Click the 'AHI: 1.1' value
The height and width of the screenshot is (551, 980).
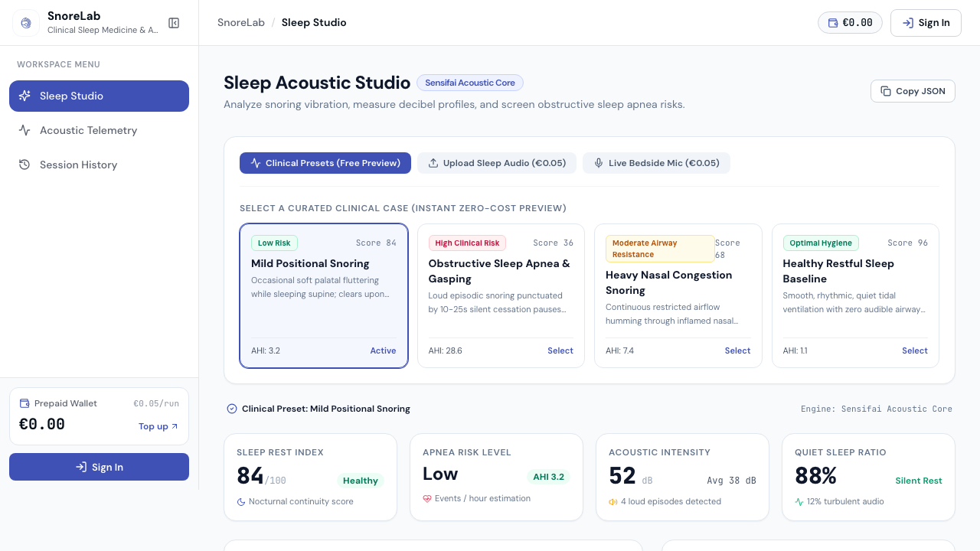[795, 350]
